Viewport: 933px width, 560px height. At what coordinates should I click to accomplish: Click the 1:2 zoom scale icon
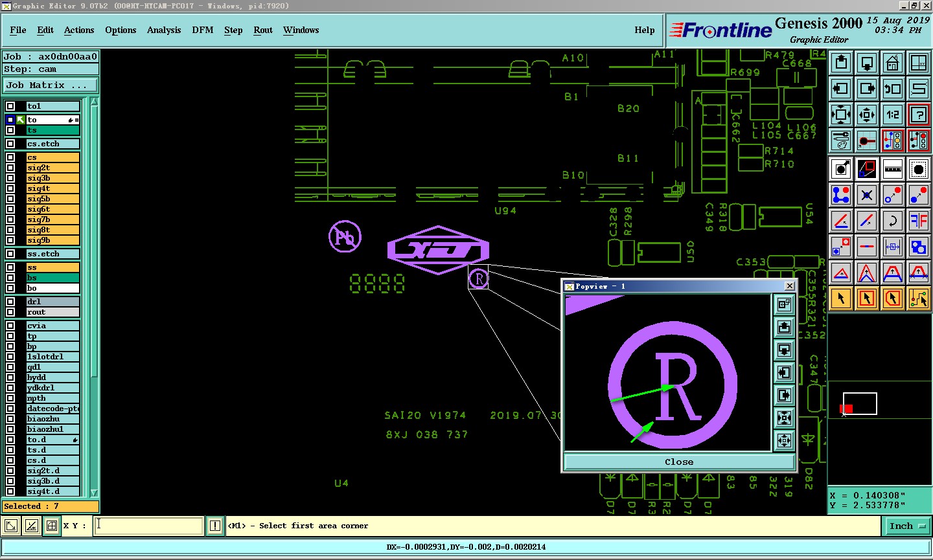coord(893,115)
